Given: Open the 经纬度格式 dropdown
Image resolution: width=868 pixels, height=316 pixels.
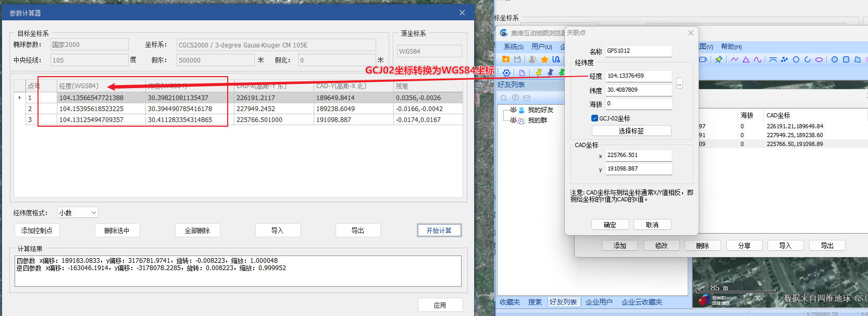Looking at the screenshot, I should click(78, 213).
